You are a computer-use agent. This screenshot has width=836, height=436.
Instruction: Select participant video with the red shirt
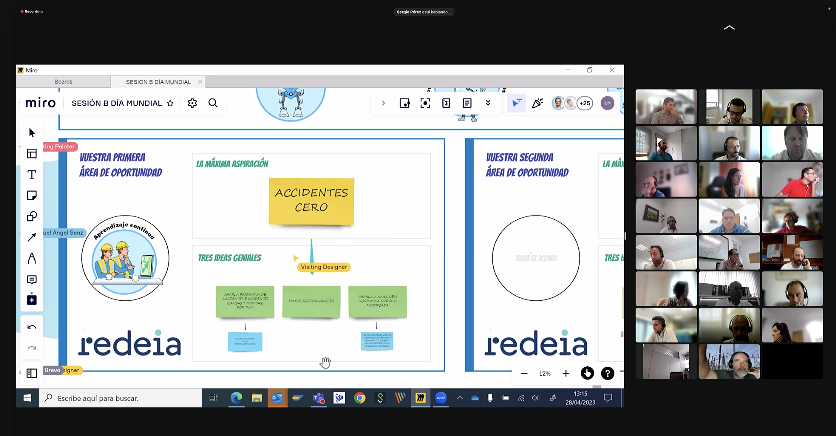[x=792, y=180]
